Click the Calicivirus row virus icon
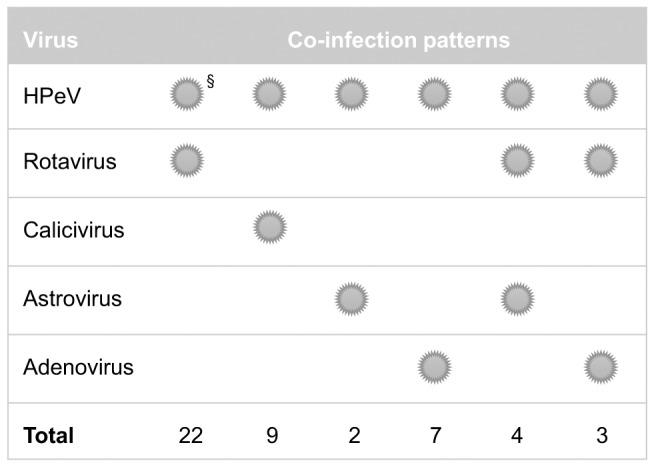Screen dimensions: 654x467 (270, 229)
